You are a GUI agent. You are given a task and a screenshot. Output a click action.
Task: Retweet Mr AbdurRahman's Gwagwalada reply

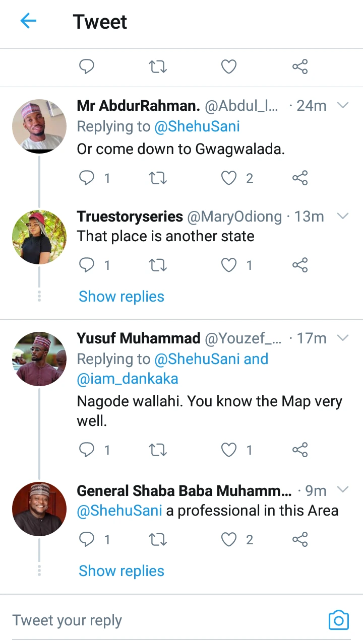[x=158, y=178]
